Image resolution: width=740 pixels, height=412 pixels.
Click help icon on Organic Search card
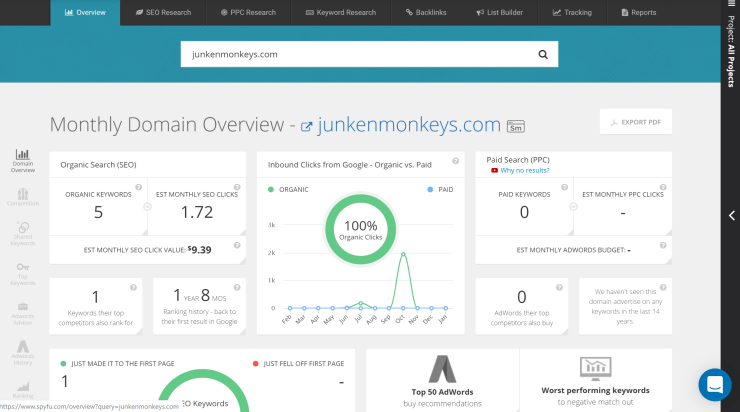tap(237, 160)
